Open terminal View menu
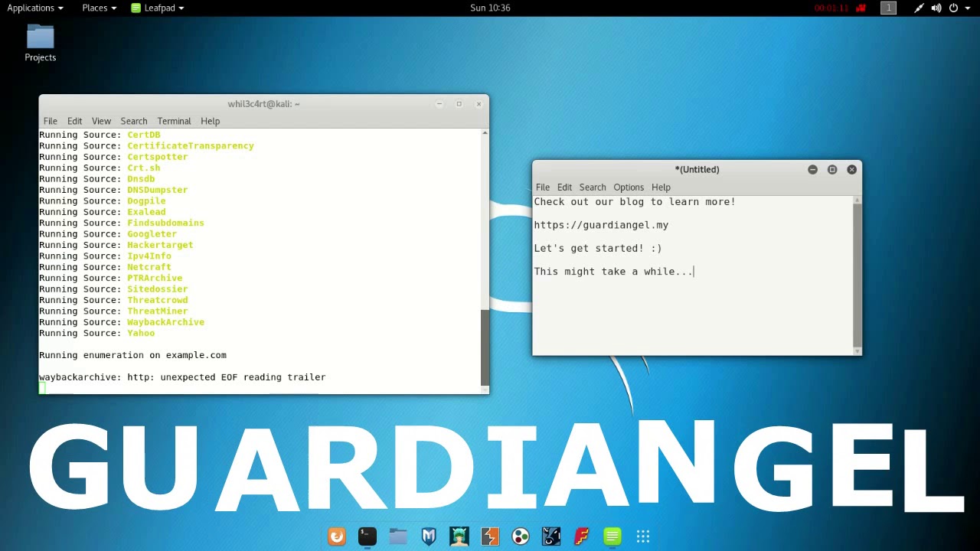This screenshot has width=980, height=551. coord(101,121)
